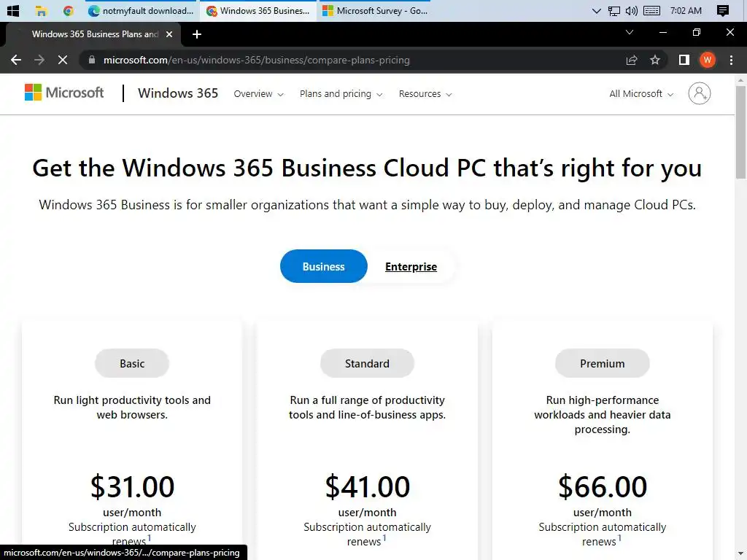Open the touch keyboard tray icon
Image resolution: width=747 pixels, height=560 pixels.
point(651,10)
